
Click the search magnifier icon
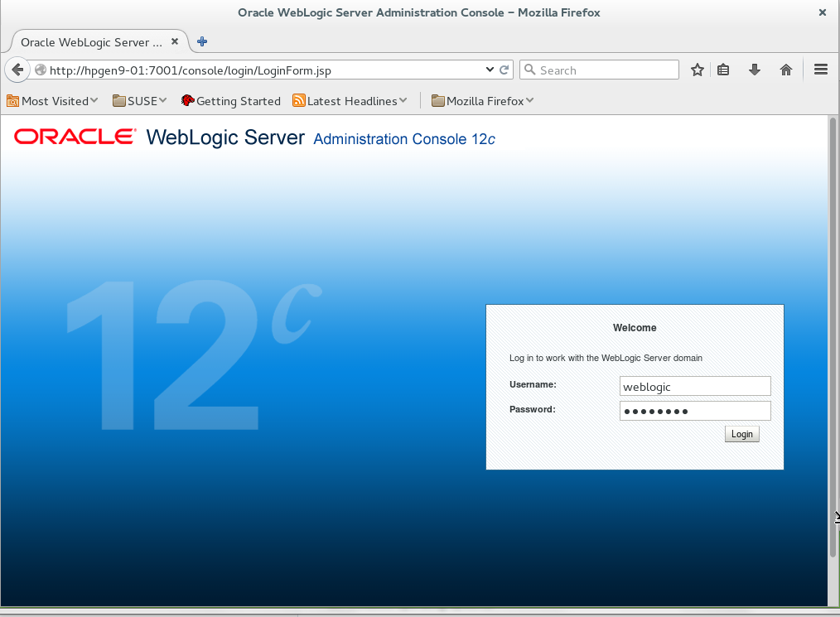[x=529, y=70]
